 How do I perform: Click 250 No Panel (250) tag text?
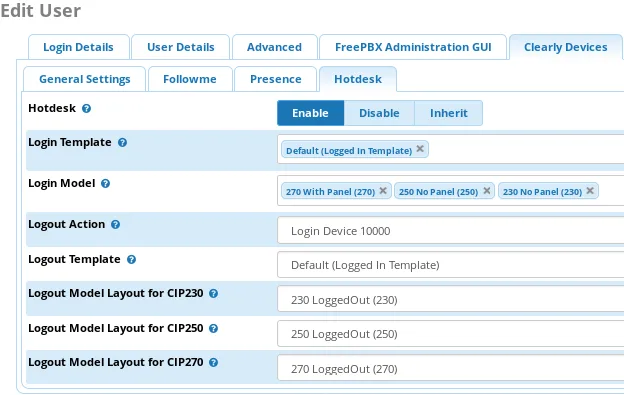click(x=438, y=192)
